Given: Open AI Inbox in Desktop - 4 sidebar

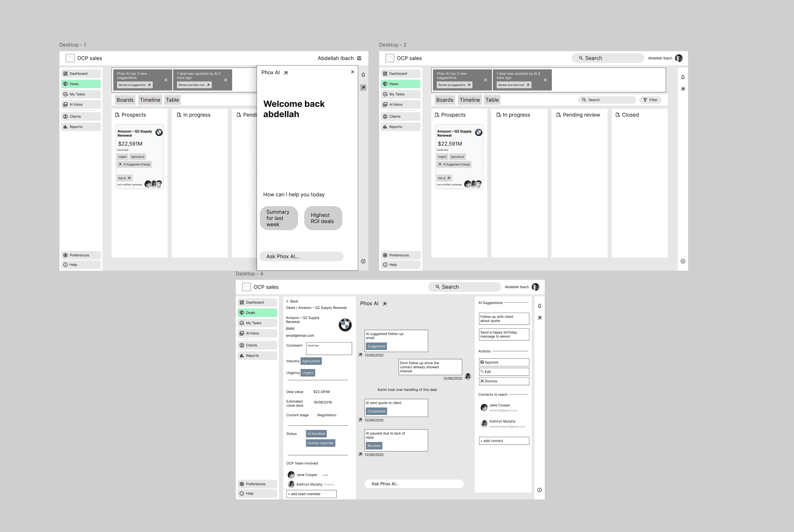Looking at the screenshot, I should (x=257, y=333).
